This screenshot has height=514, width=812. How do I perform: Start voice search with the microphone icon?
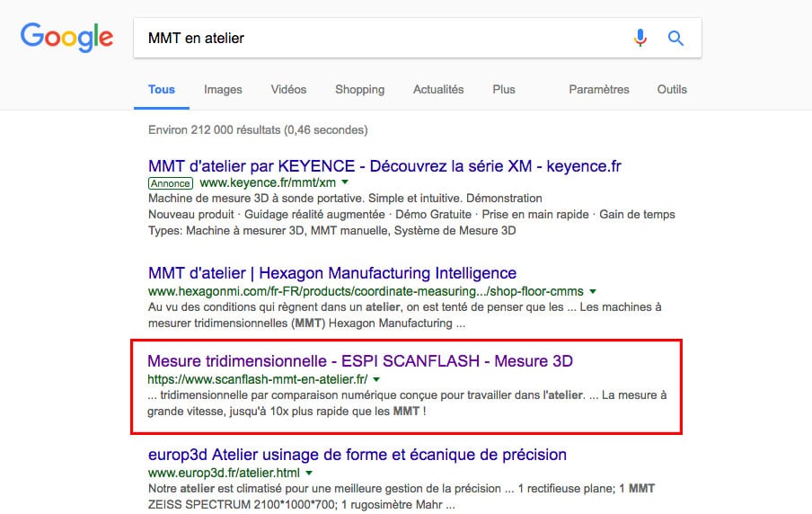[640, 38]
